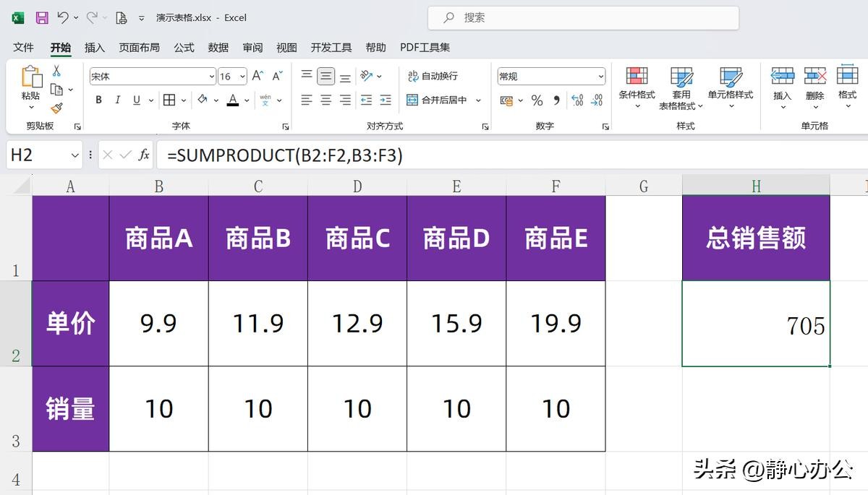
Task: Click the 合并后居中 button
Action: 438,100
